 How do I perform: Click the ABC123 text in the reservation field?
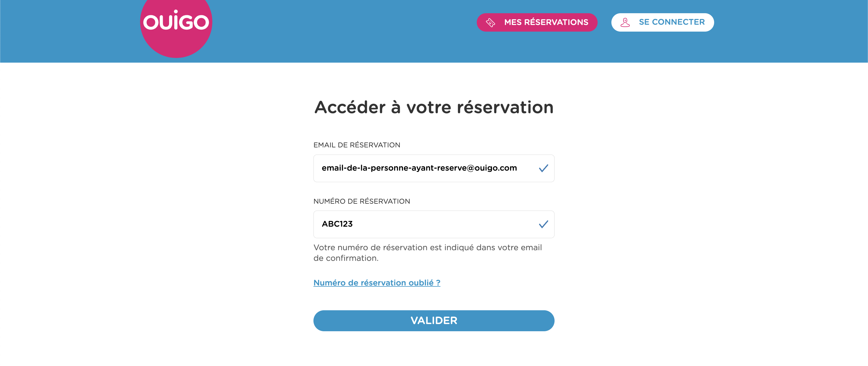point(337,224)
